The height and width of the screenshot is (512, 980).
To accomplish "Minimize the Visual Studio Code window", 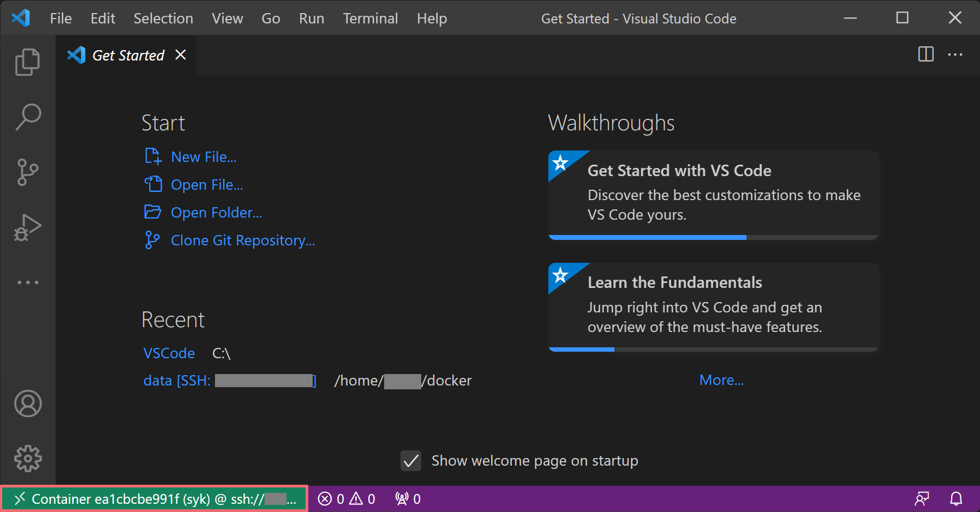I will [x=850, y=18].
